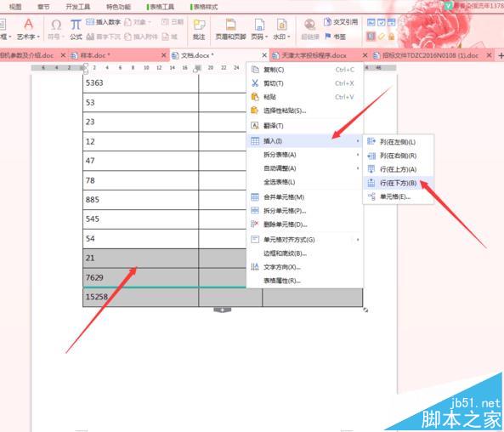
Task: Click the Cut scissors icon
Action: coord(255,83)
